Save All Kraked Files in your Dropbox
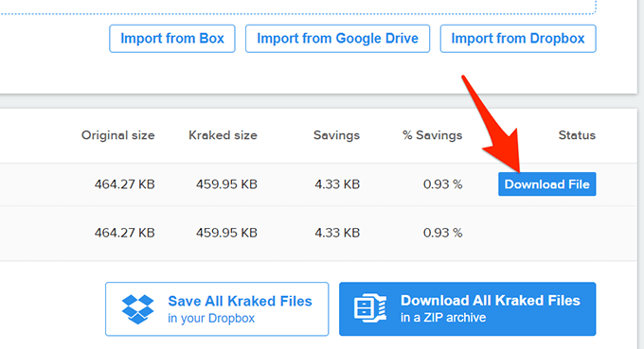The height and width of the screenshot is (349, 644). click(x=217, y=309)
